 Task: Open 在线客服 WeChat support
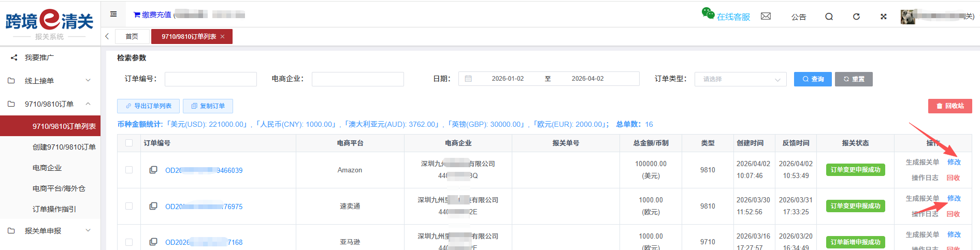726,16
